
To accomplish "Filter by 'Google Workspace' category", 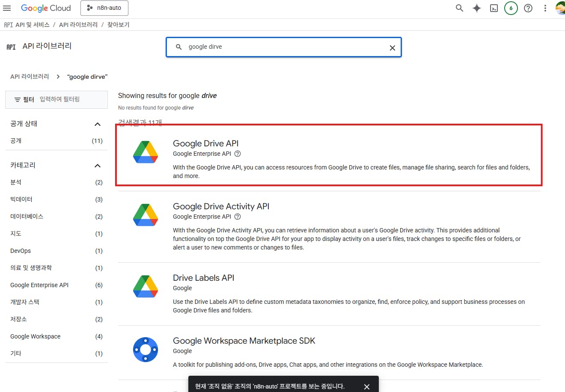I will 56,336.
